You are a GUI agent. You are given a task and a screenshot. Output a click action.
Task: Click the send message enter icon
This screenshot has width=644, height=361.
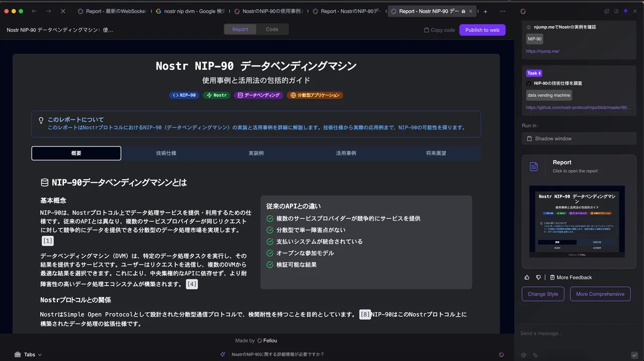pyautogui.click(x=634, y=354)
